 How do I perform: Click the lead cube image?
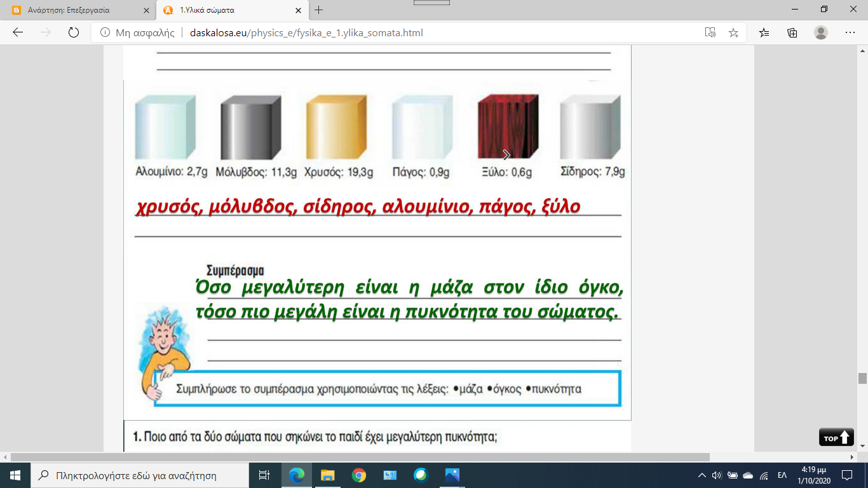pos(250,127)
